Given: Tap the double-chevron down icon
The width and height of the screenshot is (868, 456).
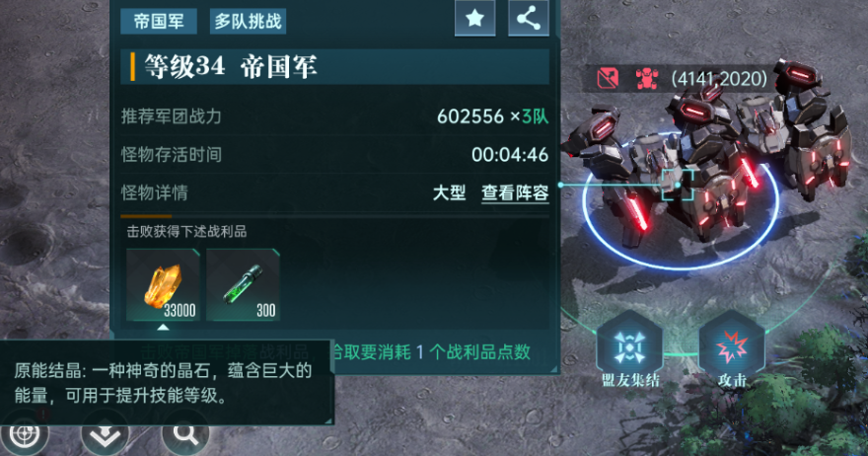Looking at the screenshot, I should tap(106, 435).
